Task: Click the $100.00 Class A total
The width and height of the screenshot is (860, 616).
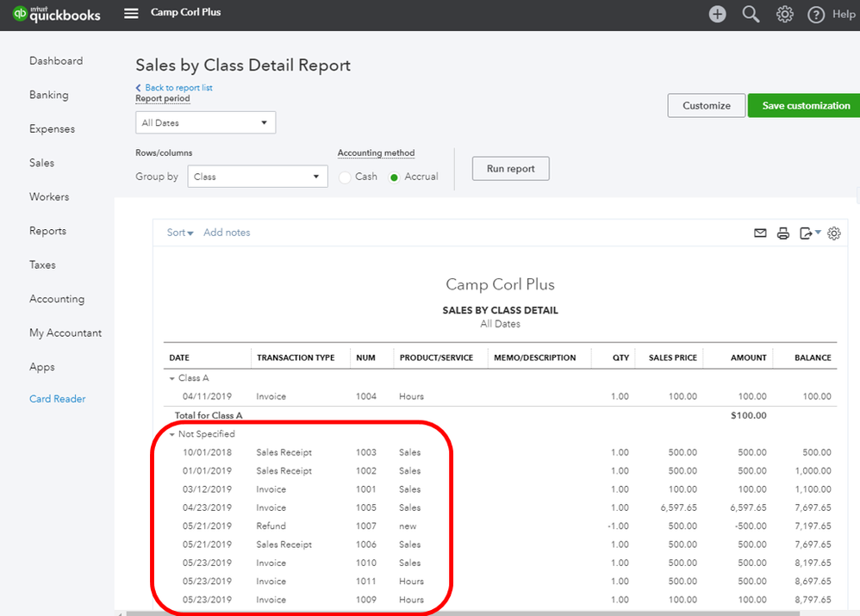Action: pos(749,416)
